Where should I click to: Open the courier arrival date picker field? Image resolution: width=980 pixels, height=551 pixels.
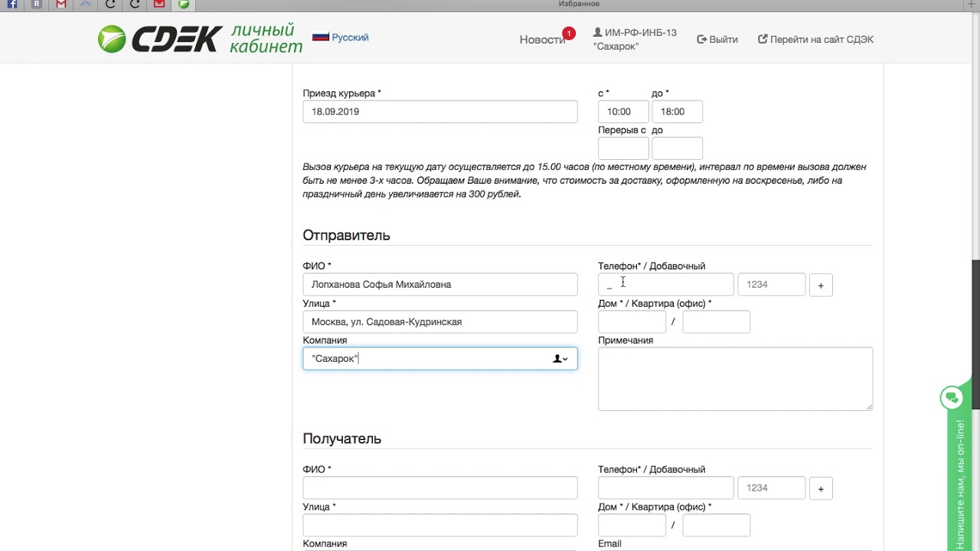click(x=440, y=112)
